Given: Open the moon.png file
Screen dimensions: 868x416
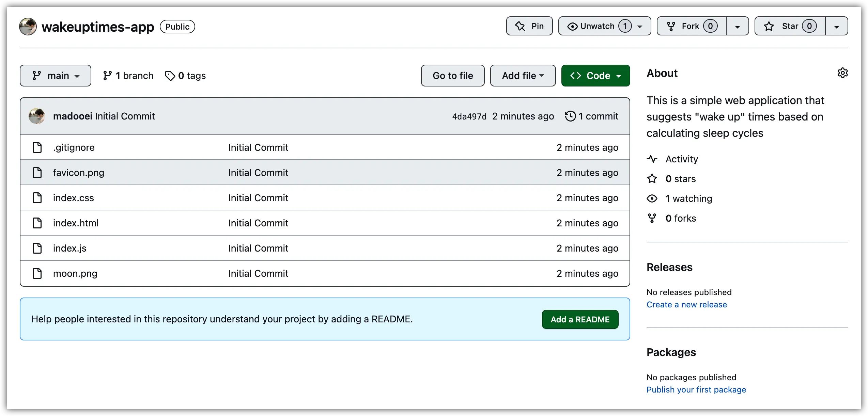Looking at the screenshot, I should pyautogui.click(x=75, y=273).
